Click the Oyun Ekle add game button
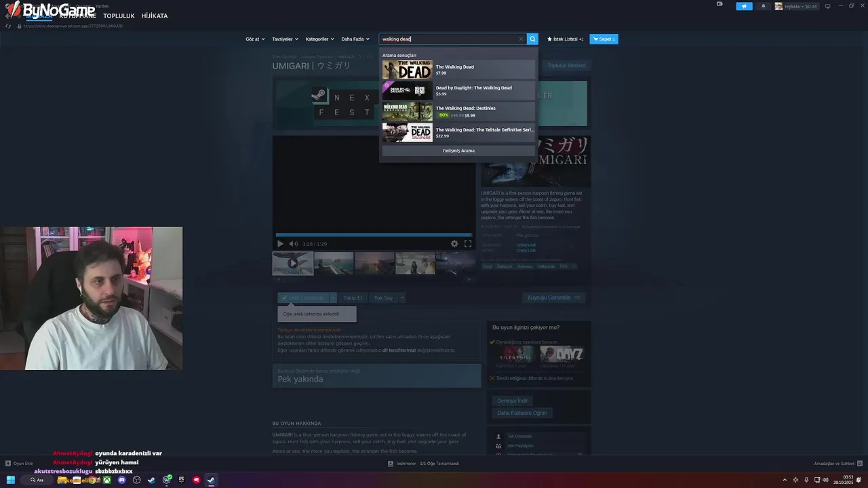 pyautogui.click(x=19, y=464)
